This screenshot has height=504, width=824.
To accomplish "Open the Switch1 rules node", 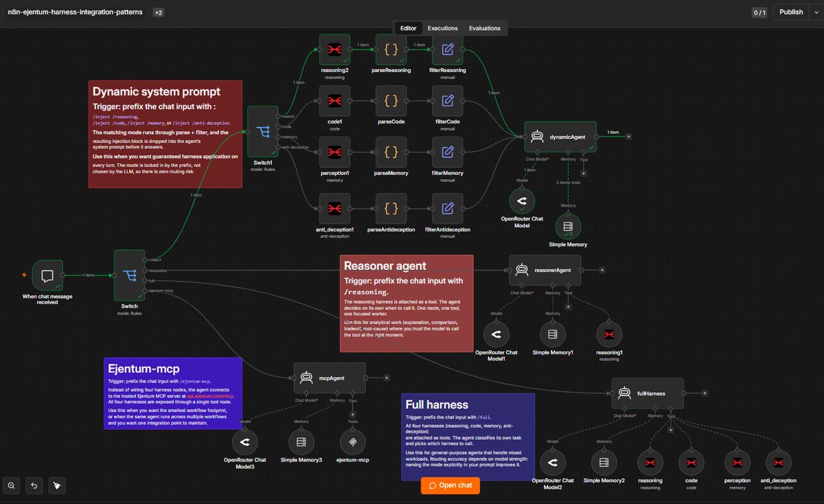I will pyautogui.click(x=262, y=132).
